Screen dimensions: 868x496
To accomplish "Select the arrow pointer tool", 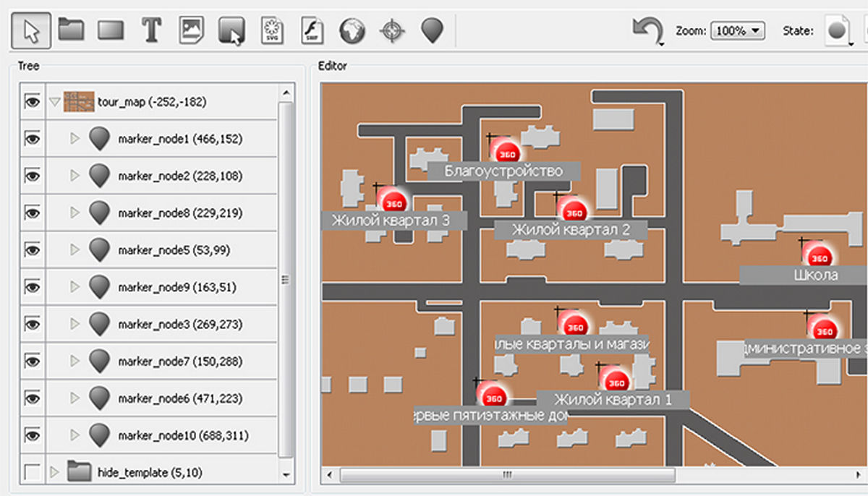I will (x=31, y=30).
